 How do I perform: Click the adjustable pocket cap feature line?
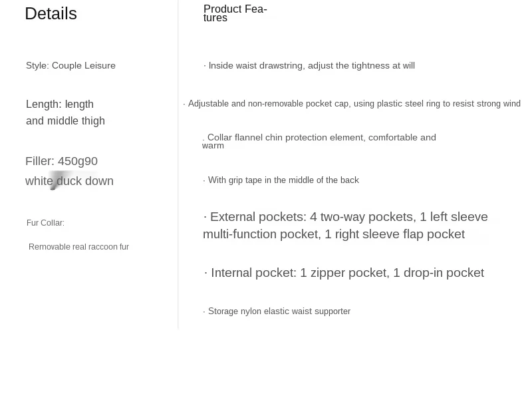pos(352,104)
